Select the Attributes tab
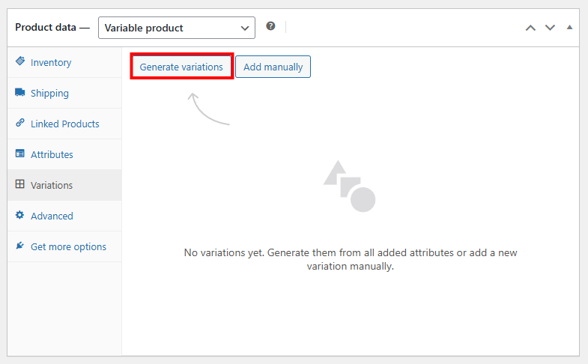 (x=52, y=154)
